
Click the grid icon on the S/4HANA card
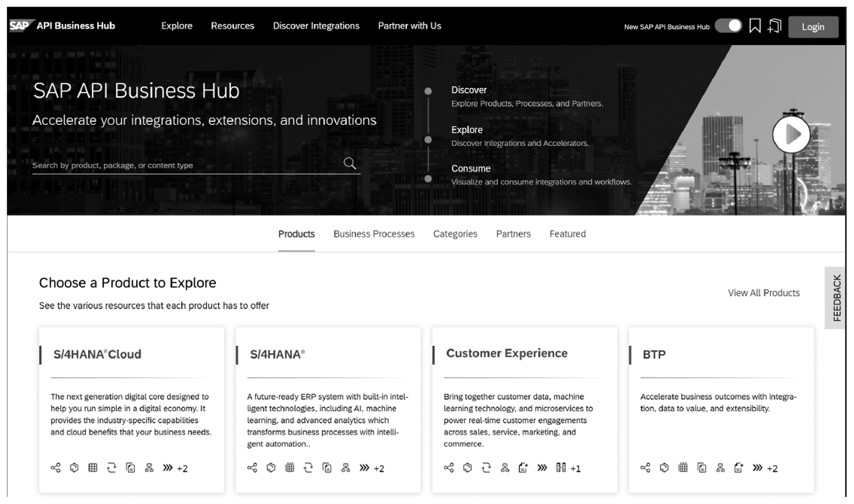(289, 467)
